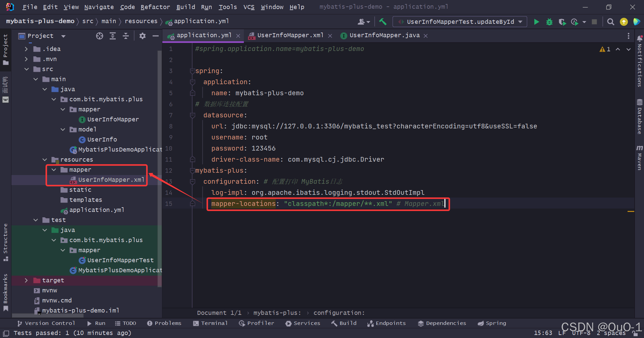
Task: Select UserInfoMapperTest class in tree
Action: pyautogui.click(x=120, y=260)
